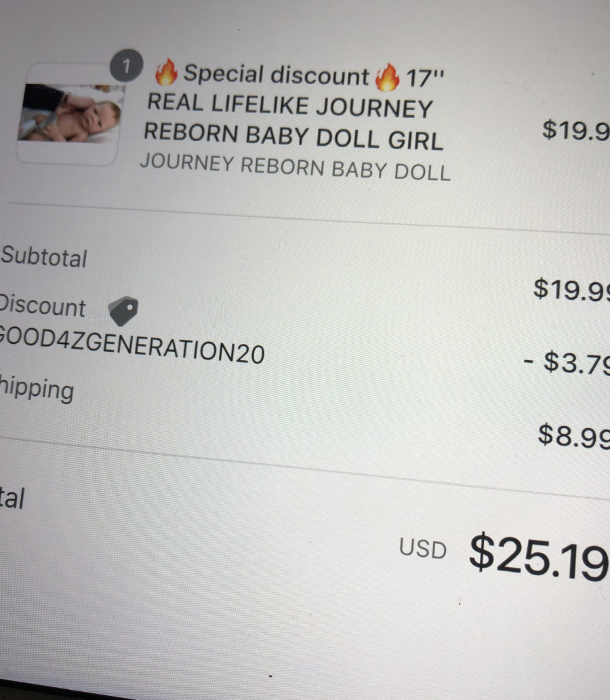Click the item price $19.9
610x700 pixels.
(575, 130)
